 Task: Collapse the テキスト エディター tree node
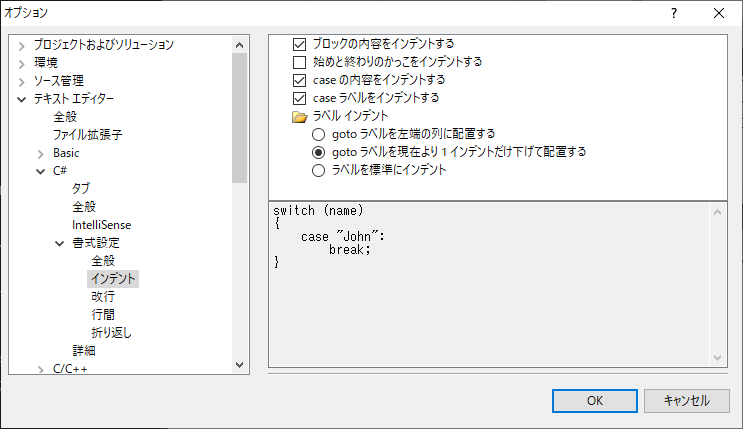click(x=22, y=99)
